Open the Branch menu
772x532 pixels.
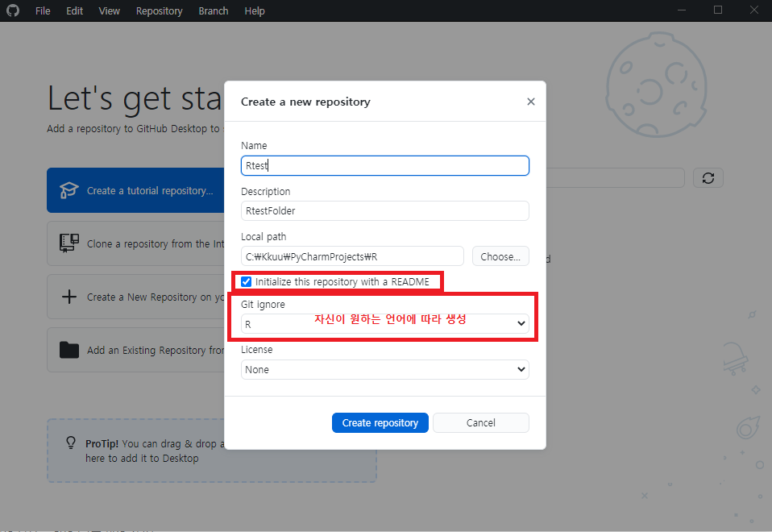pyautogui.click(x=214, y=10)
